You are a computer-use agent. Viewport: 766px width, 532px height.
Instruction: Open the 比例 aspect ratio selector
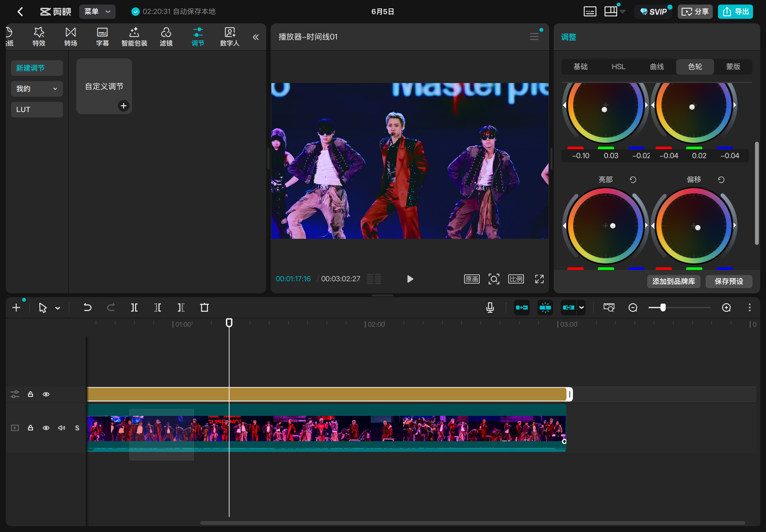tap(516, 279)
